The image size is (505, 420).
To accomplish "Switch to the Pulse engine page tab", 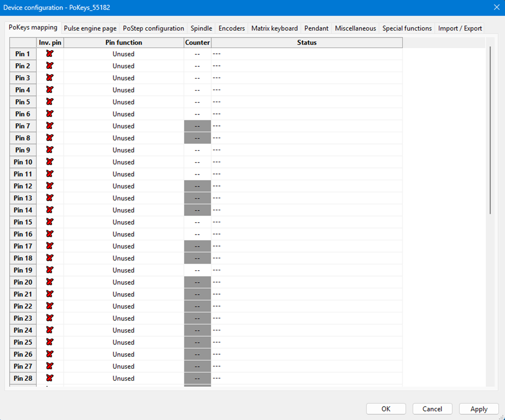I will (x=91, y=28).
